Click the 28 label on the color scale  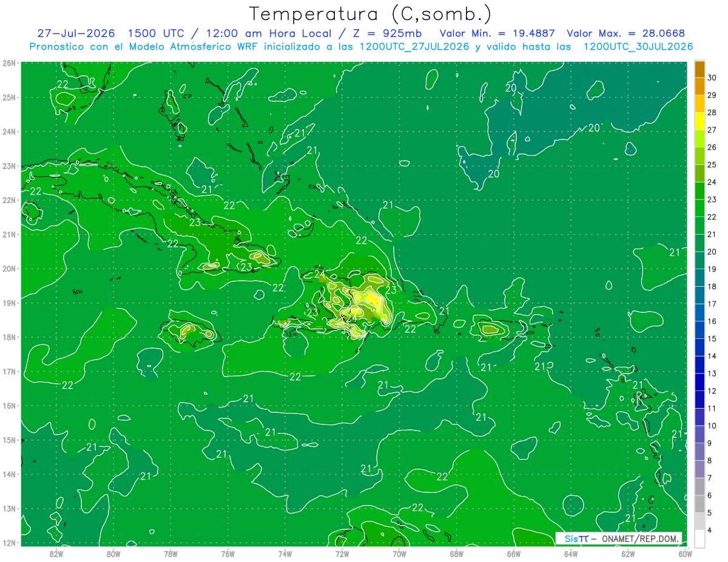[712, 113]
